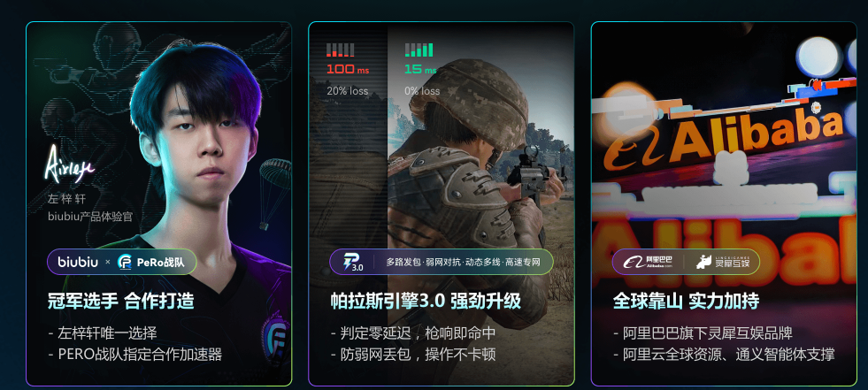Click the 100 ms latency readout
Viewport: 868px width, 390px height.
(x=348, y=70)
